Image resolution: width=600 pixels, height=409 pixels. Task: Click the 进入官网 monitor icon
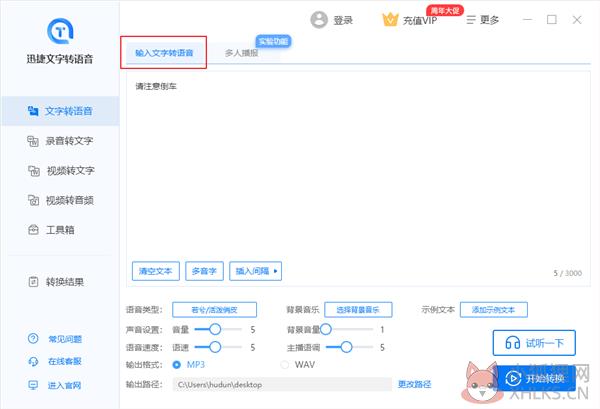(33, 385)
